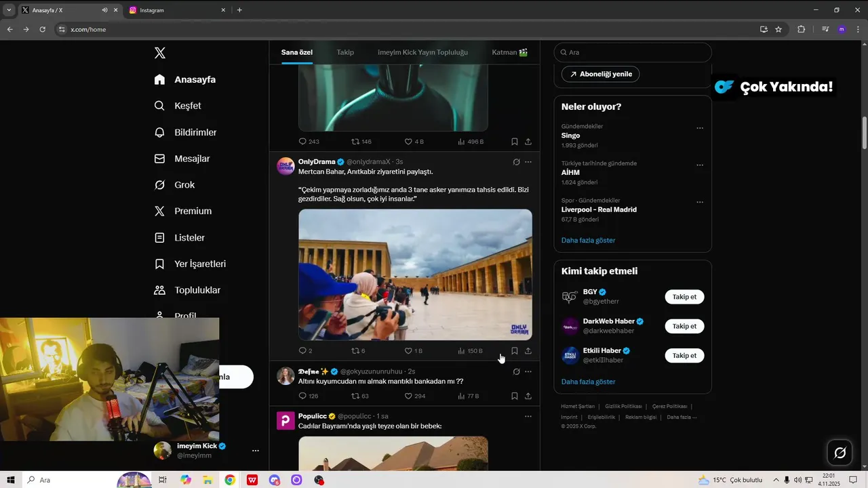868x488 pixels.
Task: Open Grok in sidebar
Action: coord(174,184)
